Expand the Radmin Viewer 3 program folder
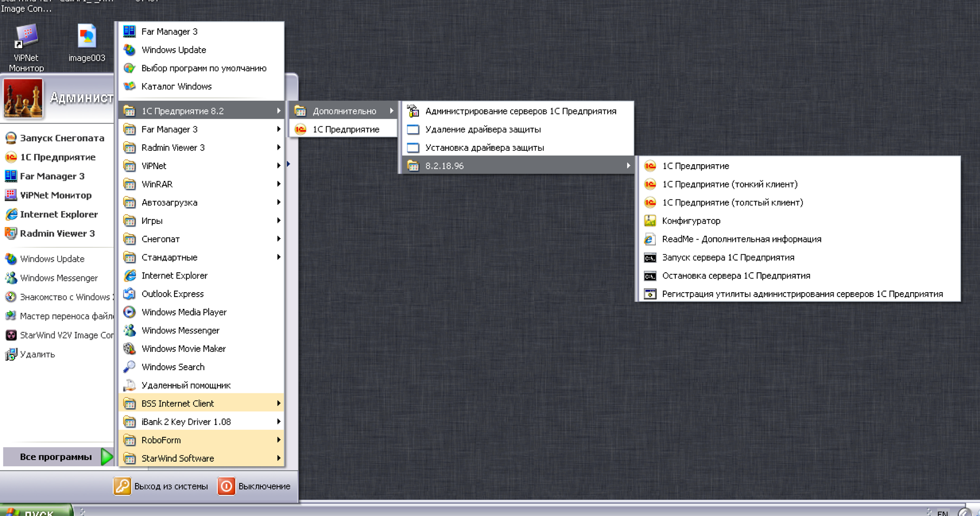The width and height of the screenshot is (980, 516). click(x=201, y=148)
